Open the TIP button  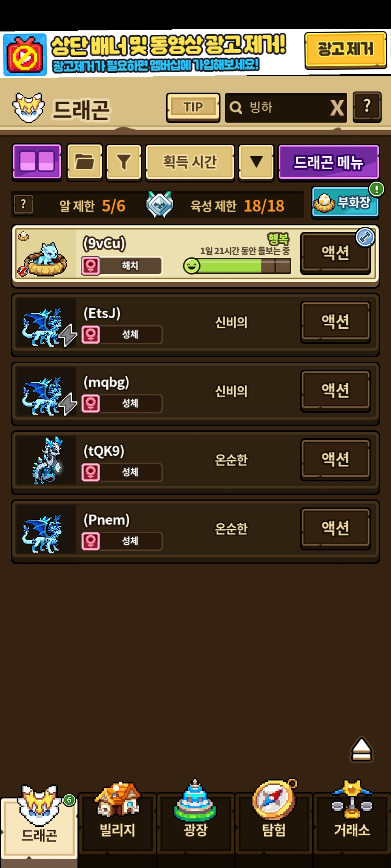(x=193, y=107)
